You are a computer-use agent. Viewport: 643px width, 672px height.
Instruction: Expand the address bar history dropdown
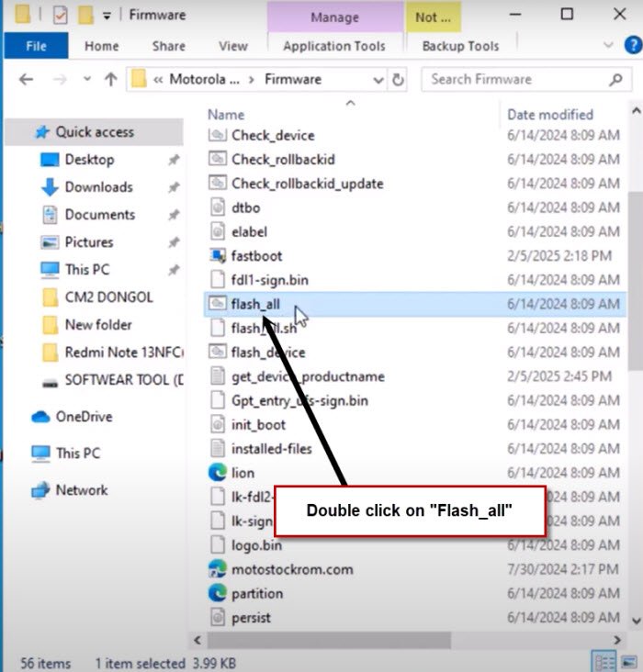point(378,80)
